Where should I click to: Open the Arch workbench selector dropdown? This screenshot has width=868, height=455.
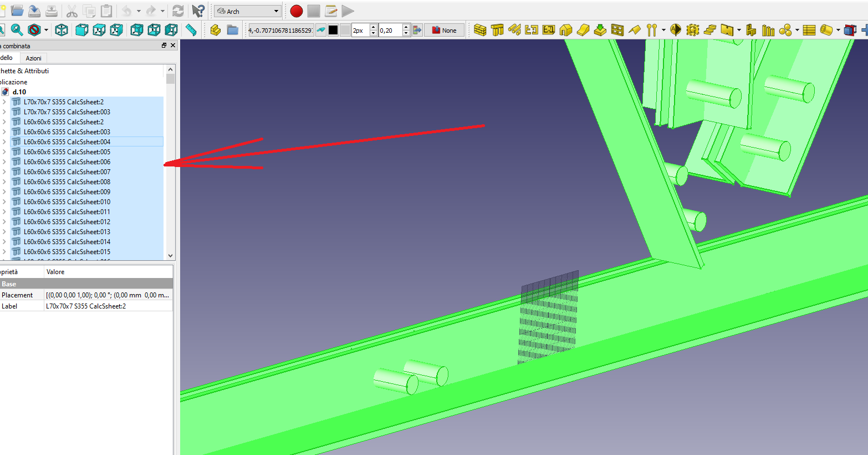point(248,11)
